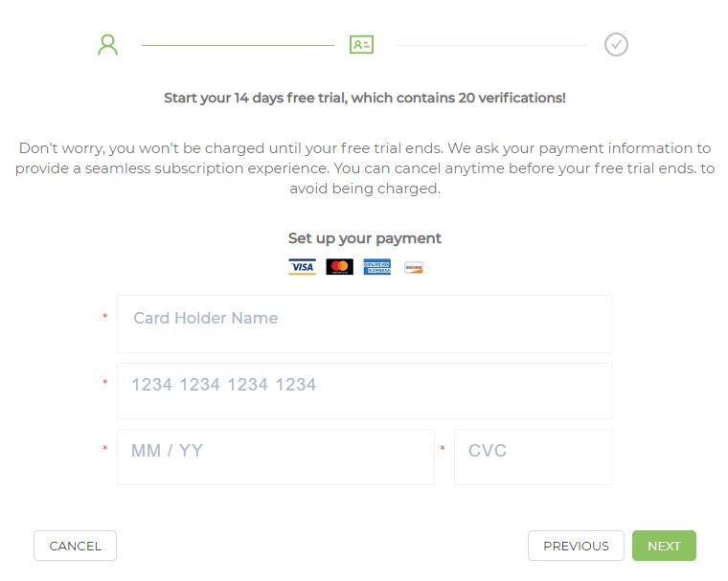Screen dimensions: 728x581
Task: Cancel the payment setup
Action: (x=76, y=546)
